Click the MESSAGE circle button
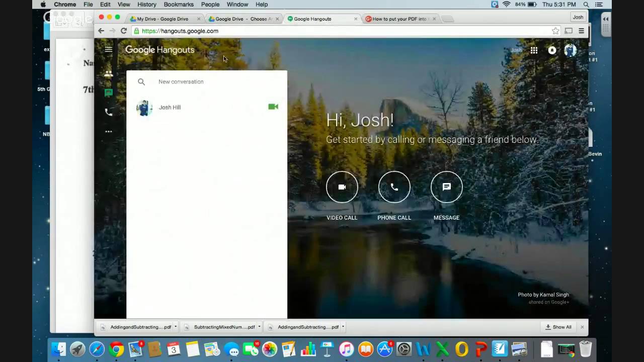This screenshot has width=644, height=362. pos(447,187)
